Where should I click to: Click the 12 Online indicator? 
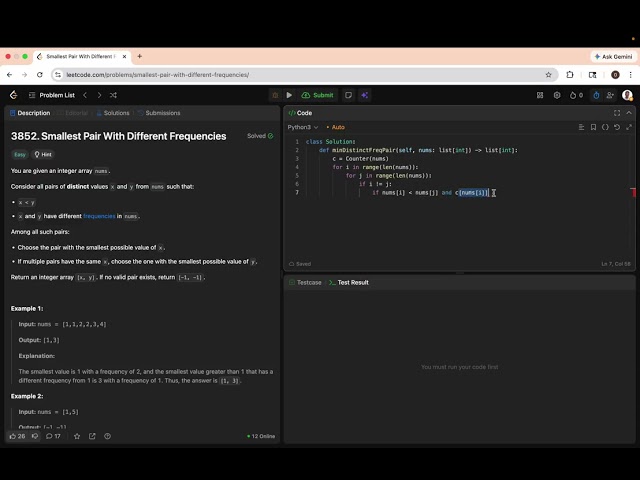(261, 436)
